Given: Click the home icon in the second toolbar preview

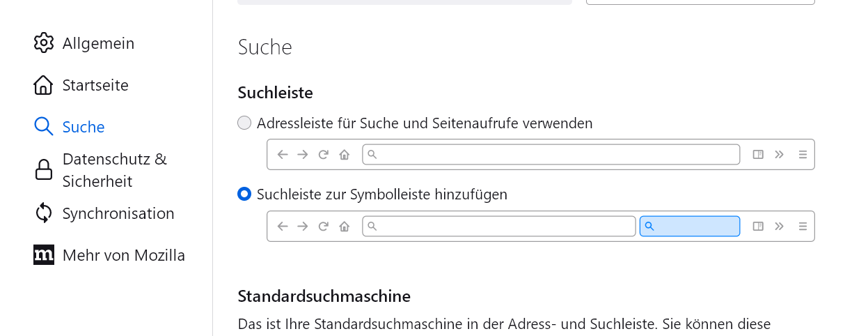Looking at the screenshot, I should (344, 227).
